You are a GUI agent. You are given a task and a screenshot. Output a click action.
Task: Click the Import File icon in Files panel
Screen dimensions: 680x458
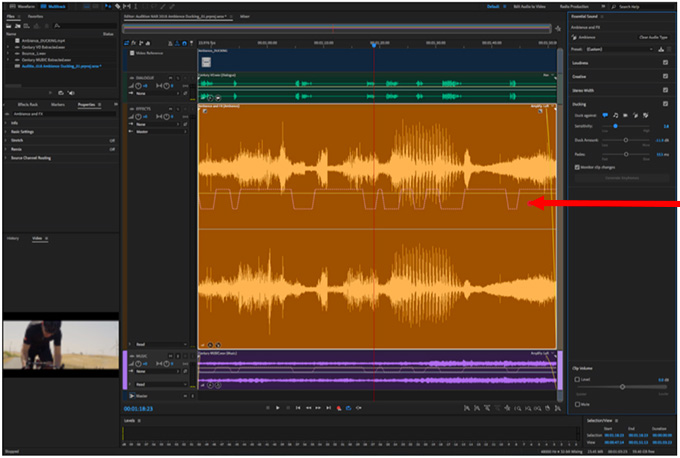point(18,26)
